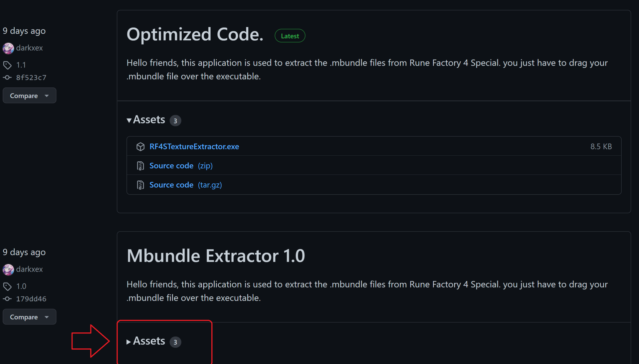Image resolution: width=639 pixels, height=364 pixels.
Task: Click the commit icon beside 179dd46
Action: point(7,299)
